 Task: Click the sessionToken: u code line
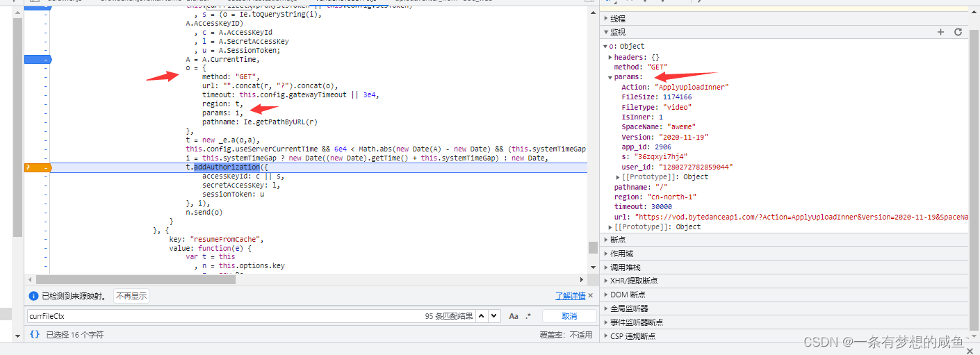click(233, 195)
